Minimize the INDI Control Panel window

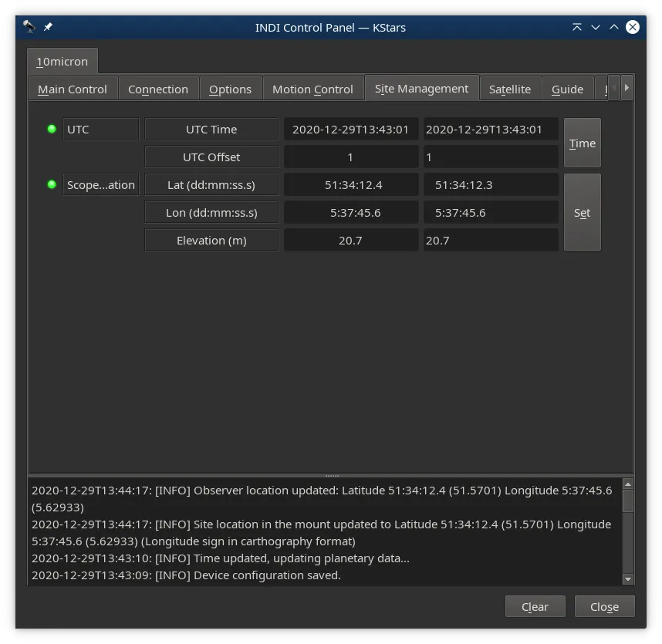pos(596,28)
